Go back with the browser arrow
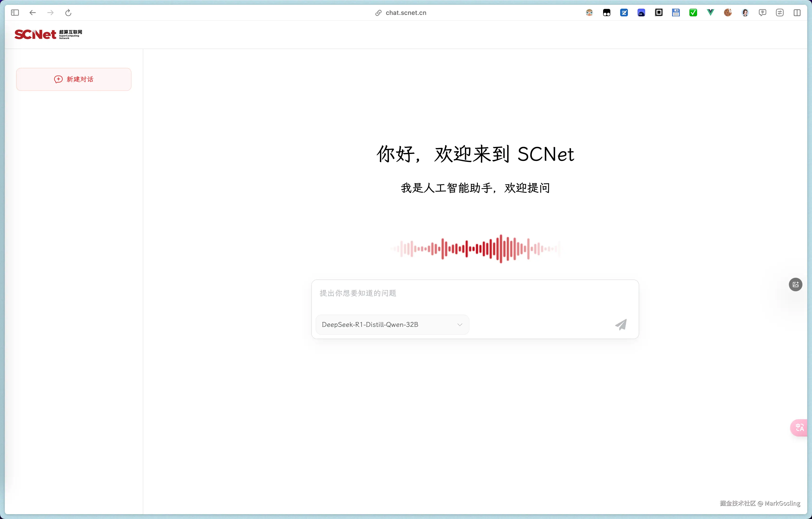The image size is (812, 519). click(x=33, y=13)
